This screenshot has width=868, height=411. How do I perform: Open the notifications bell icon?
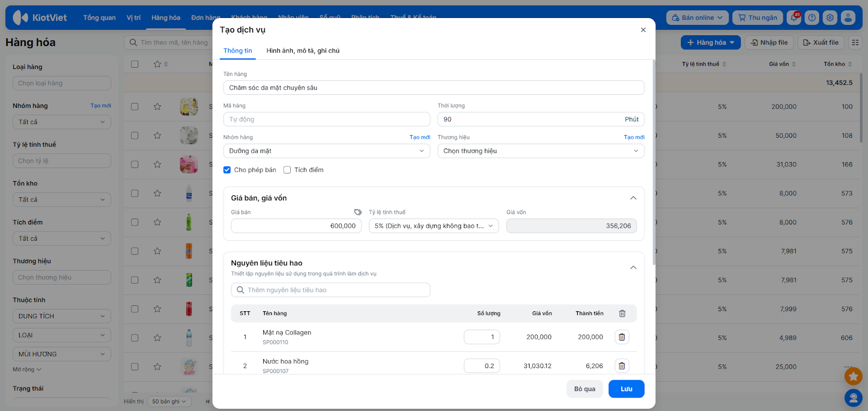(794, 18)
